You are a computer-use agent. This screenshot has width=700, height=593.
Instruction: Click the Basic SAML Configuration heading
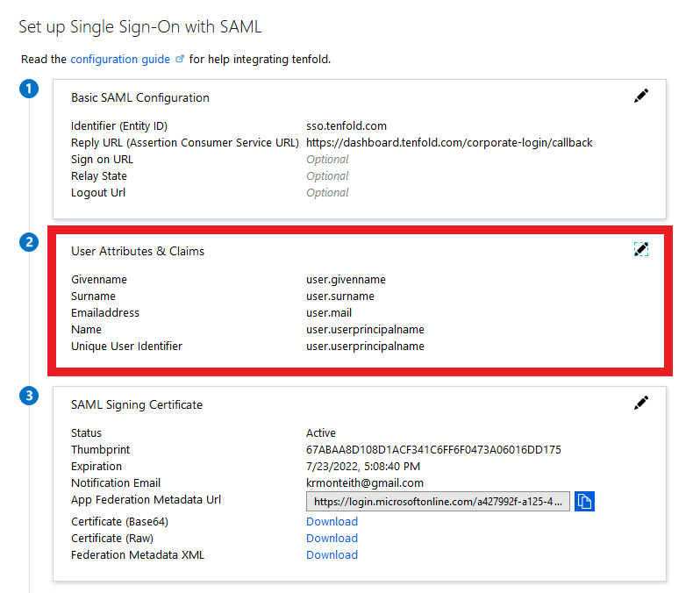tap(140, 97)
